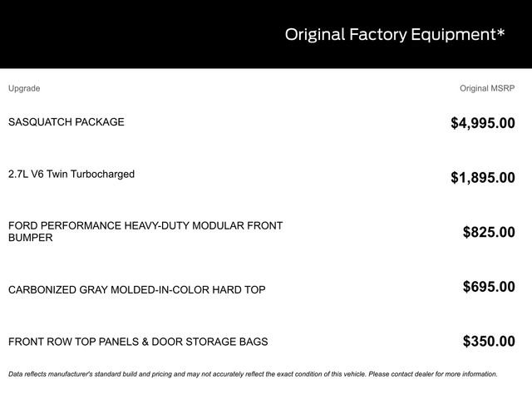The width and height of the screenshot is (532, 399).
Task: Select Carbonized Gray Molded-In-Color Hard Top
Action: (136, 290)
